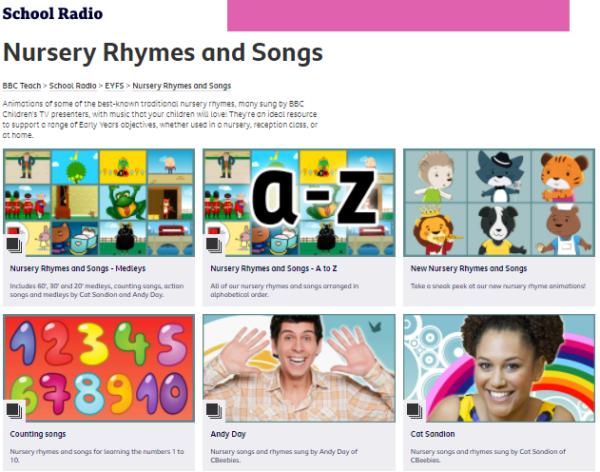Open the EYFS breadcrumb link

pos(114,86)
